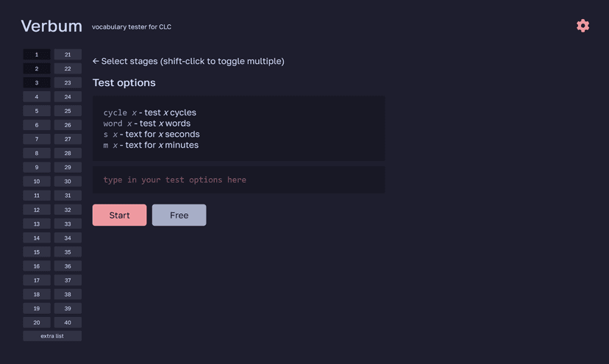Deselect stage 3
This screenshot has width=609, height=364.
click(x=37, y=83)
